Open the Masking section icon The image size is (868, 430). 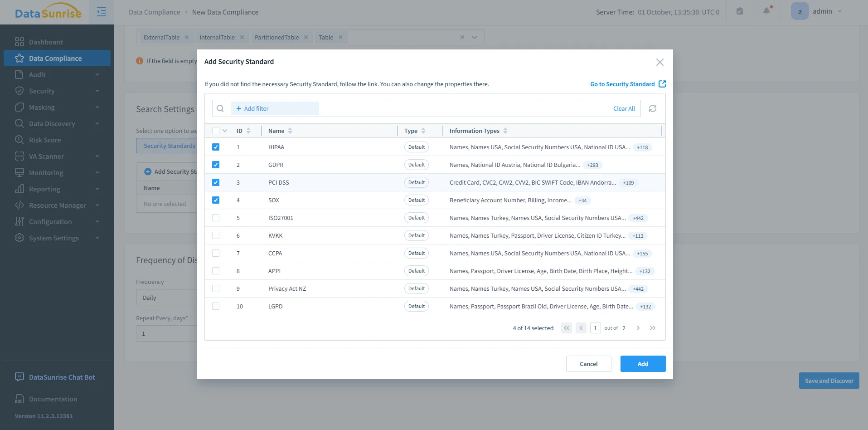point(19,107)
